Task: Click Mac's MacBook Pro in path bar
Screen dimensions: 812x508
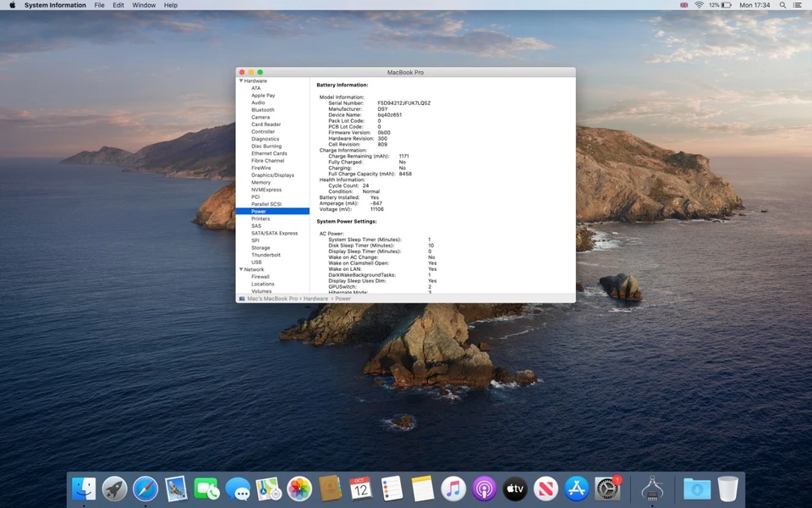Action: point(272,299)
